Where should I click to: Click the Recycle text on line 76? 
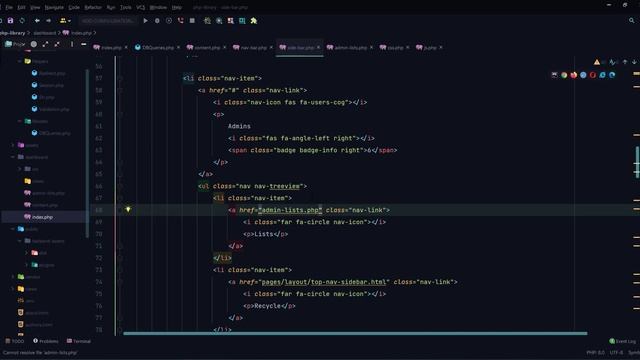point(267,306)
